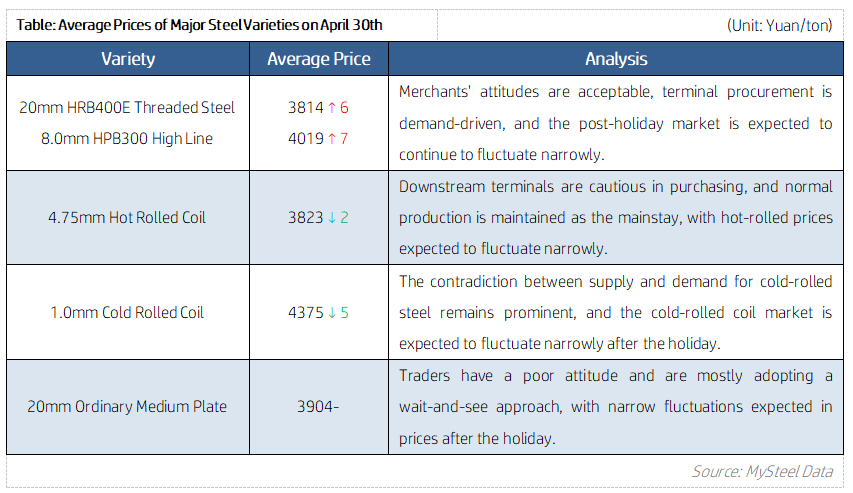Click the red up arrow beside 3814
This screenshot has height=493, width=853.
point(331,108)
